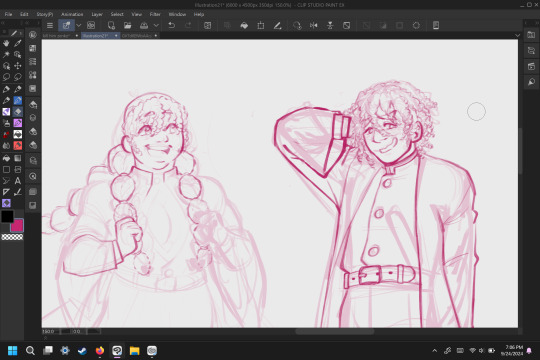Click the Flip vertical icon
The height and width of the screenshot is (360, 540).
coord(330,25)
